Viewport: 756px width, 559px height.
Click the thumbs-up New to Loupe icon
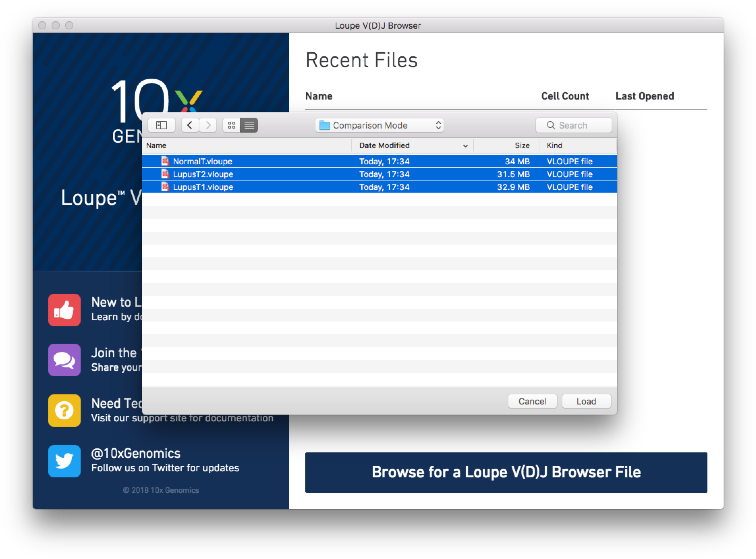point(64,310)
